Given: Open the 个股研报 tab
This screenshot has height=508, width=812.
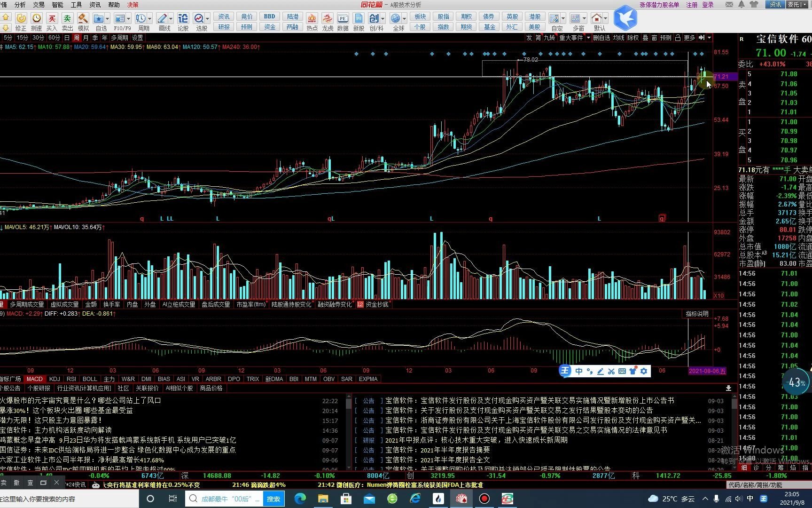Looking at the screenshot, I should pos(39,388).
